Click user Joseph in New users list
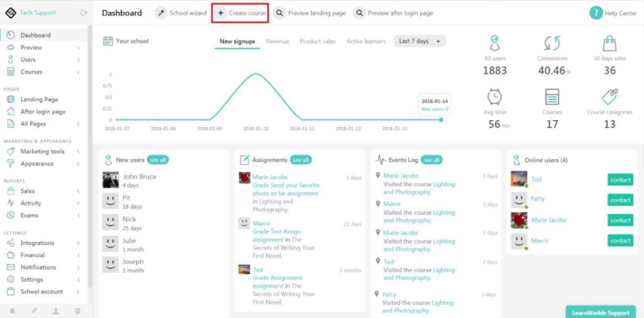 click(x=133, y=261)
